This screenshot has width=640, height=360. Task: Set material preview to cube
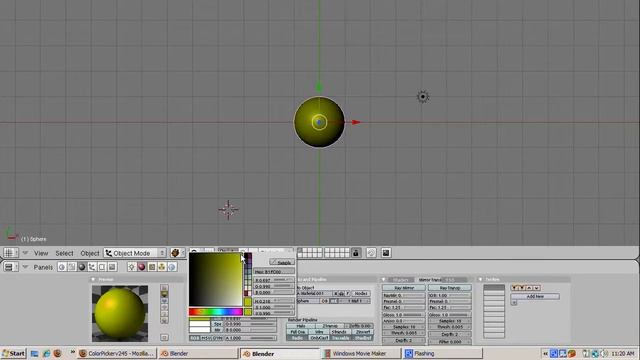[164, 301]
